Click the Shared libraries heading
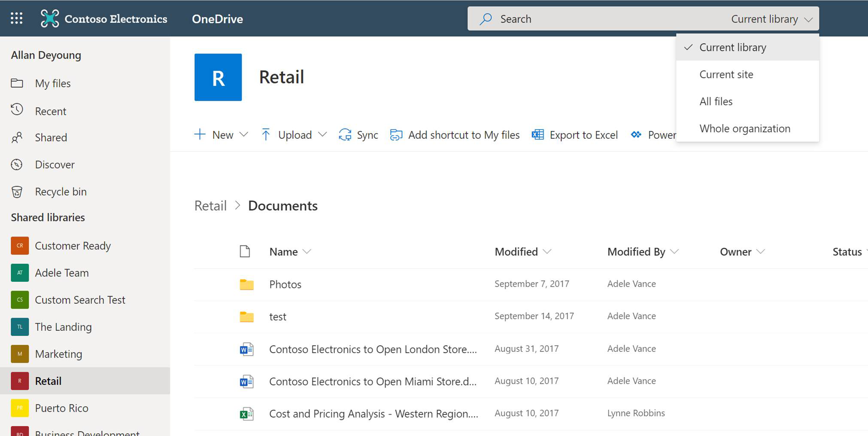Image resolution: width=868 pixels, height=436 pixels. click(48, 217)
